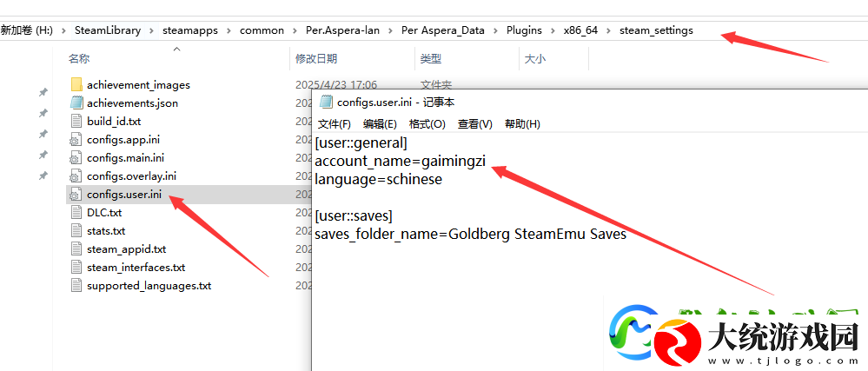Click the achievements.json file icon

tap(76, 103)
